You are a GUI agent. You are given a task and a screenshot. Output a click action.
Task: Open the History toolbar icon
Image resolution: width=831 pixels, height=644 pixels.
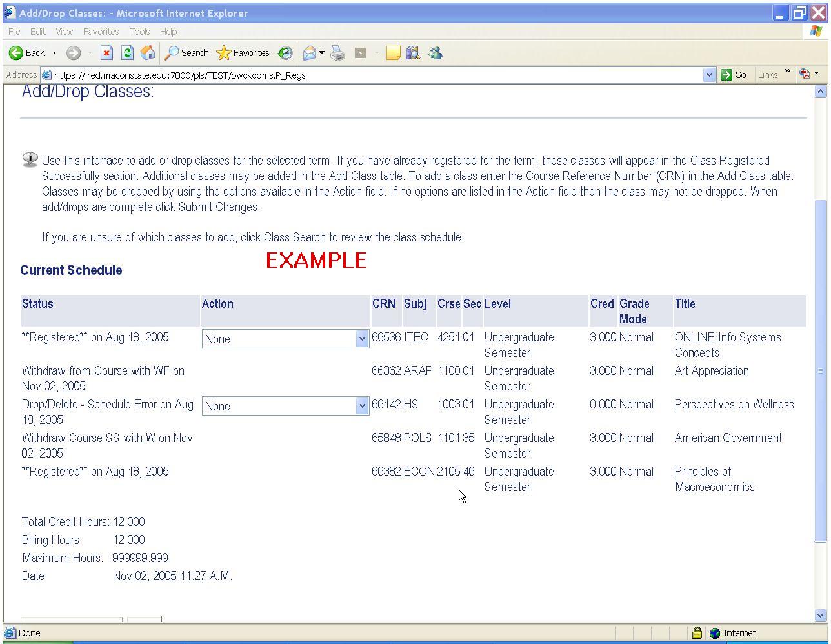(285, 53)
